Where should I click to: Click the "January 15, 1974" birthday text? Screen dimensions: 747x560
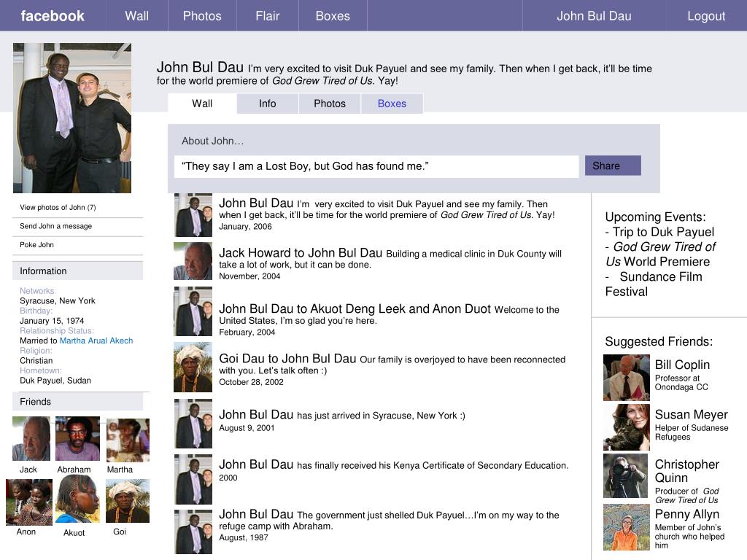(x=52, y=321)
